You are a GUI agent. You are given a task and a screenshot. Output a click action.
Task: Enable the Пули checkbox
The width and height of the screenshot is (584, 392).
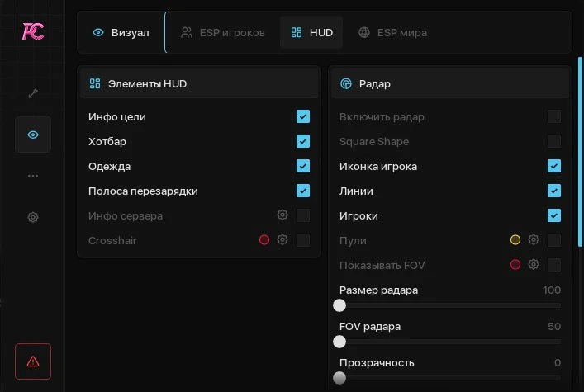coord(554,240)
